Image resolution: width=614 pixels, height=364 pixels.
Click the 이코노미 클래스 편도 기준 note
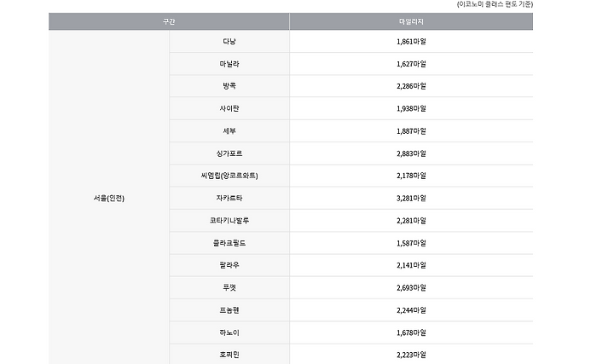click(495, 4)
